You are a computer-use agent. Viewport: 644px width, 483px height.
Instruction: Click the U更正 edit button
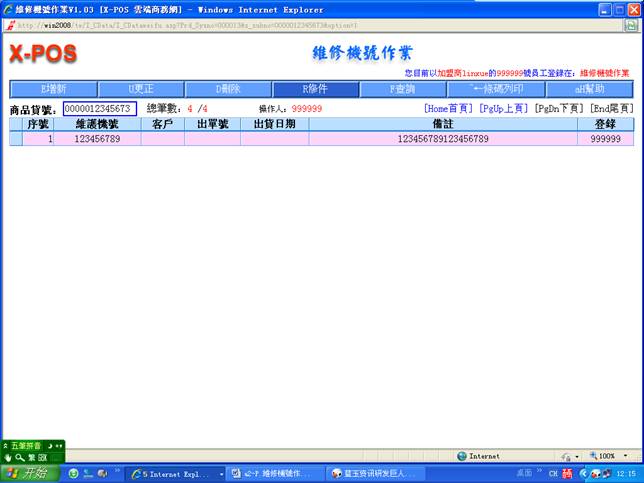point(140,89)
